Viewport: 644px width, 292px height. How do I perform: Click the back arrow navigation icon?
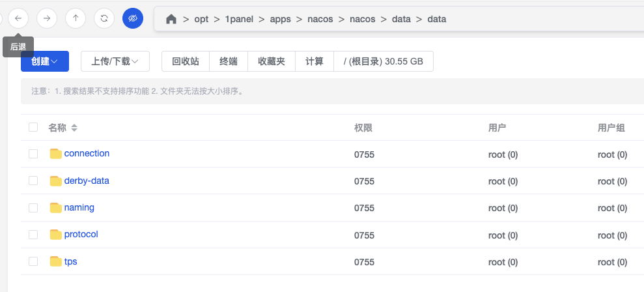(x=18, y=18)
